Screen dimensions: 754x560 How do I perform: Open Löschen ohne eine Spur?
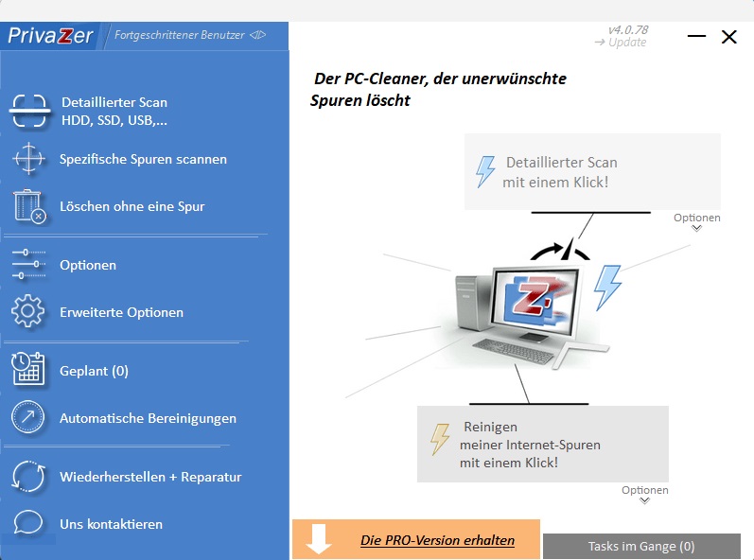pos(132,206)
